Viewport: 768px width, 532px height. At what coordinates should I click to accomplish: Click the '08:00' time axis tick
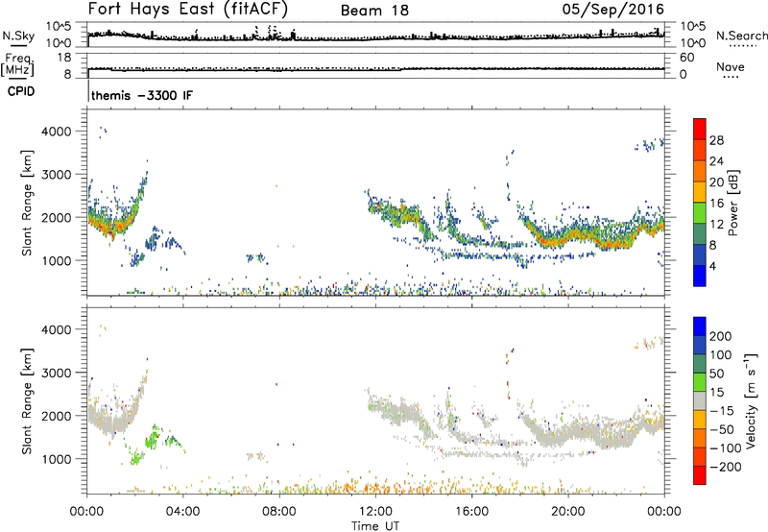(279, 512)
